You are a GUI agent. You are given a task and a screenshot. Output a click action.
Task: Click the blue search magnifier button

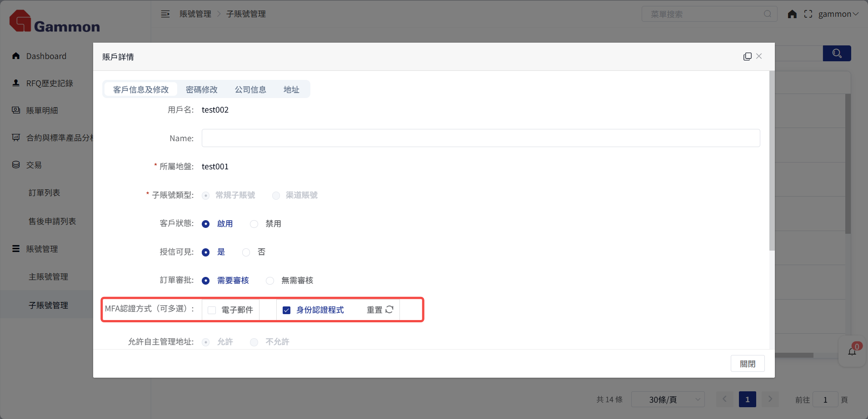click(837, 54)
